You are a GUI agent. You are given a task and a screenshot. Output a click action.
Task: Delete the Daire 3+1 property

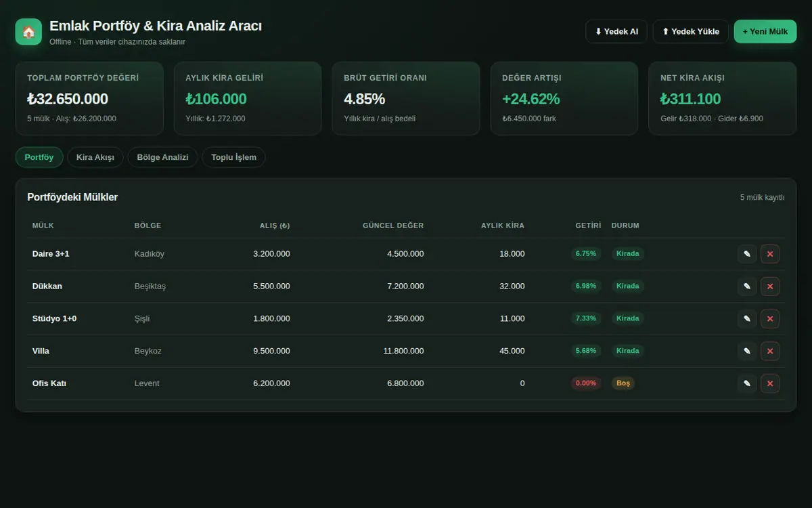click(770, 254)
